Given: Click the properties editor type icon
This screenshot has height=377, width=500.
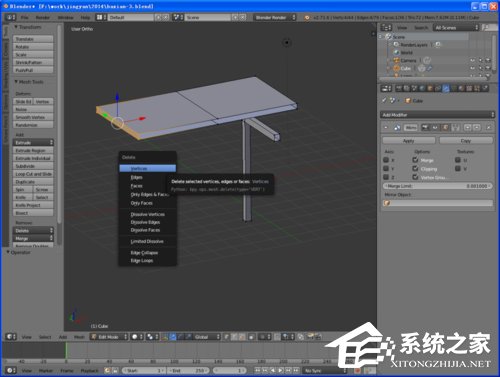Looking at the screenshot, I should [x=386, y=88].
